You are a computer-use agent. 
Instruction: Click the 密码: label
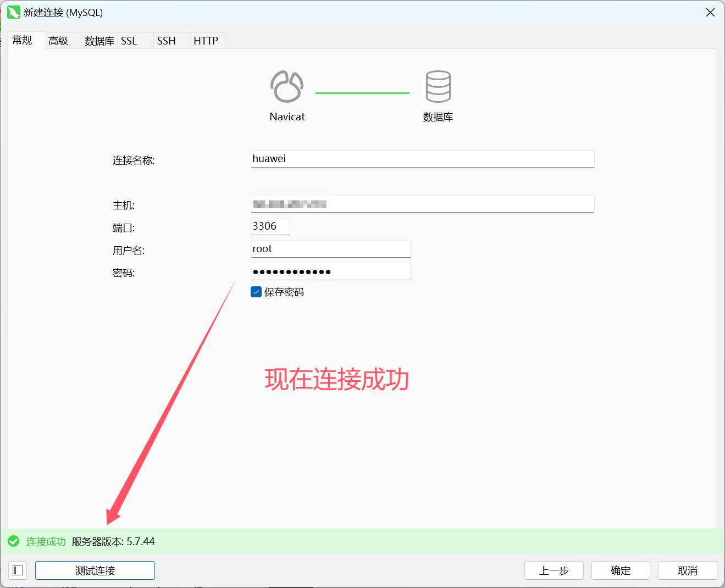click(x=124, y=273)
